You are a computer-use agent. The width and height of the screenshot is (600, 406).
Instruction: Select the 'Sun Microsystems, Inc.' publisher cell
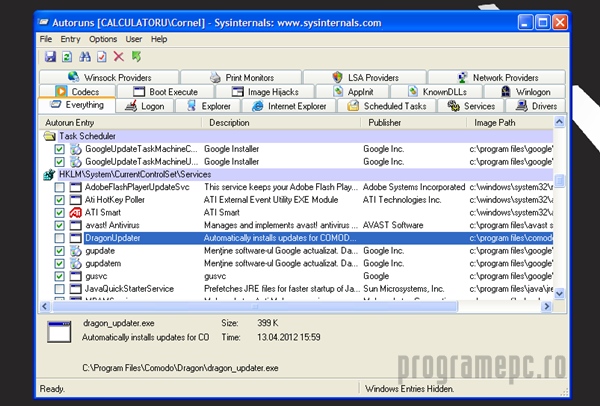[404, 289]
